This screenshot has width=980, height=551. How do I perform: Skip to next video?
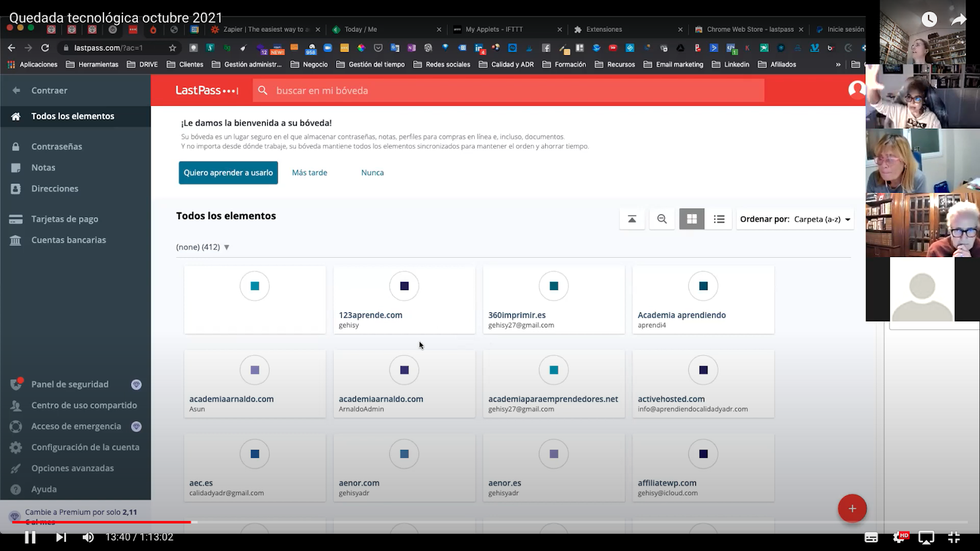(61, 537)
